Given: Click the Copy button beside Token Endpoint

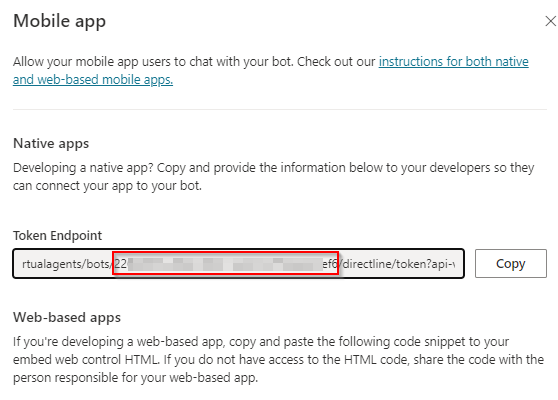Looking at the screenshot, I should (511, 263).
